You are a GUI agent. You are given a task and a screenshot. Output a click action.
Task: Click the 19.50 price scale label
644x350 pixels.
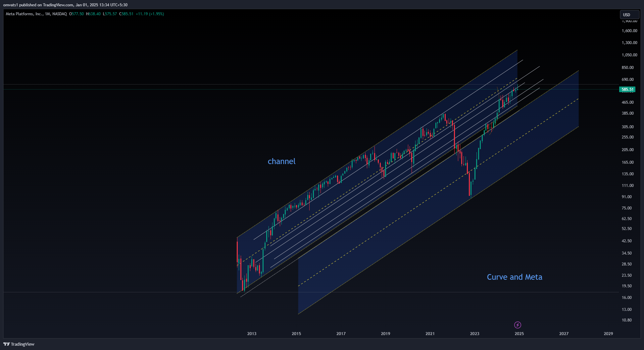point(627,286)
